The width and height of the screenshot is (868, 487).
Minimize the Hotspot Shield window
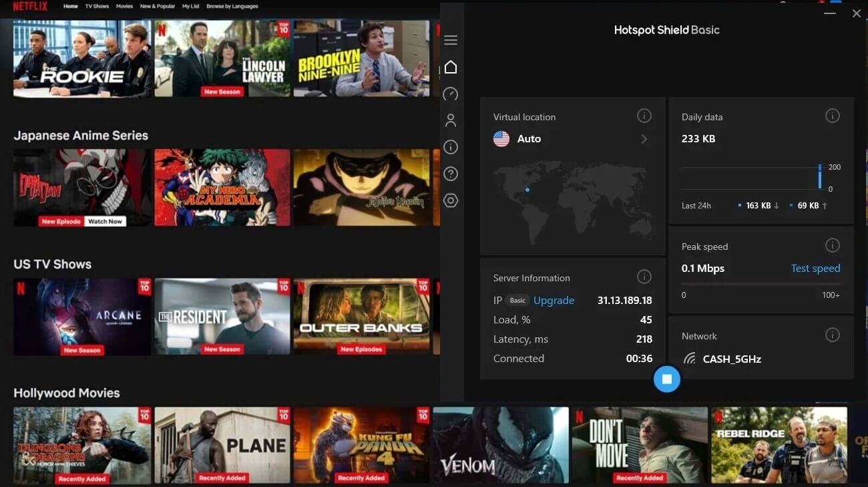[830, 13]
